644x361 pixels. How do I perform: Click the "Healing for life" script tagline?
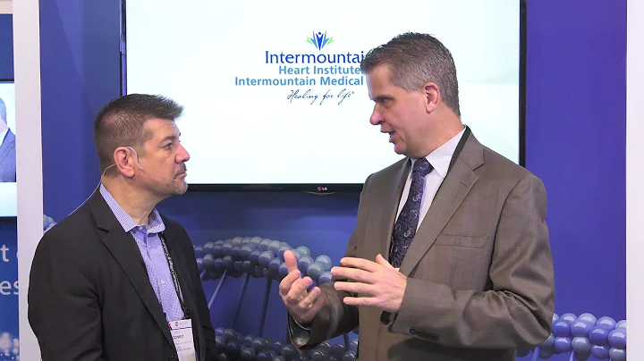pos(321,96)
